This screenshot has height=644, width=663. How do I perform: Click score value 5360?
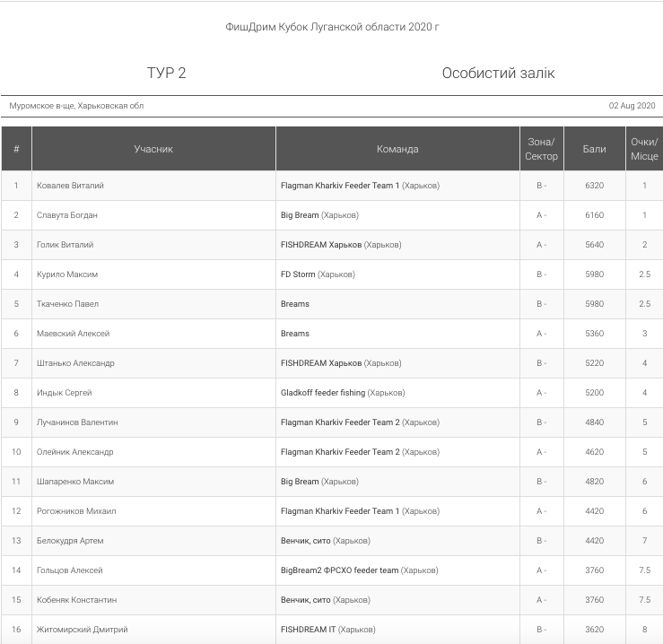pos(595,334)
